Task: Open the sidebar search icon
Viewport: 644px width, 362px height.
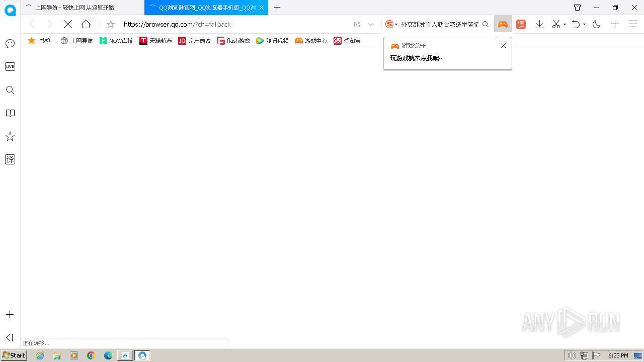Action: [x=10, y=90]
